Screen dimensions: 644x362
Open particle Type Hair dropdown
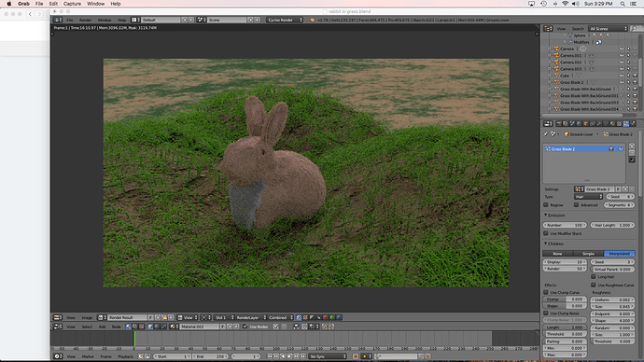pyautogui.click(x=589, y=197)
